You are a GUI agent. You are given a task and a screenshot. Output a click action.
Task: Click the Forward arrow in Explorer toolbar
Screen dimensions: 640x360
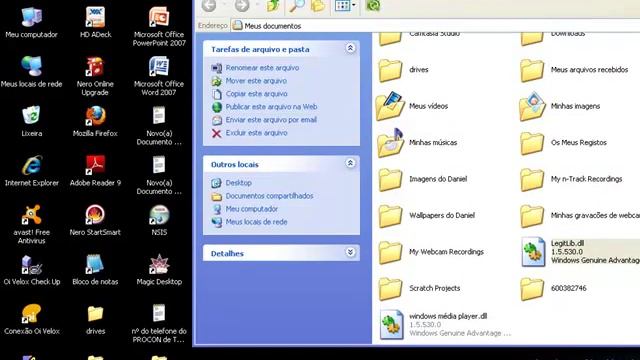point(242,5)
